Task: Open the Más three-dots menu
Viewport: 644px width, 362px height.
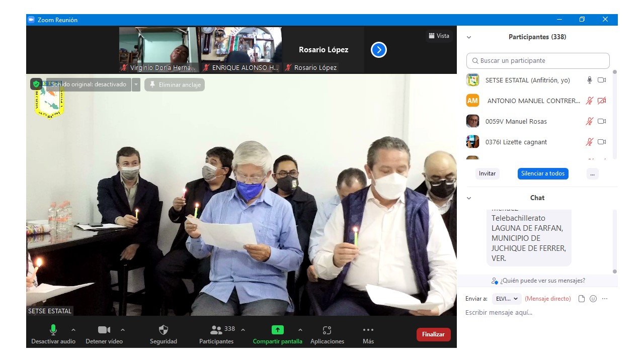Action: coord(368,334)
